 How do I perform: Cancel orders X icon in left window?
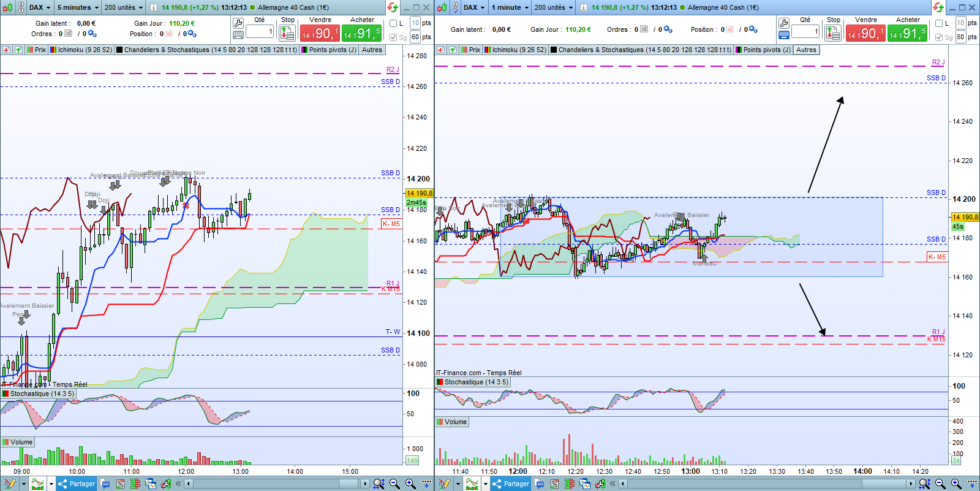pos(68,34)
